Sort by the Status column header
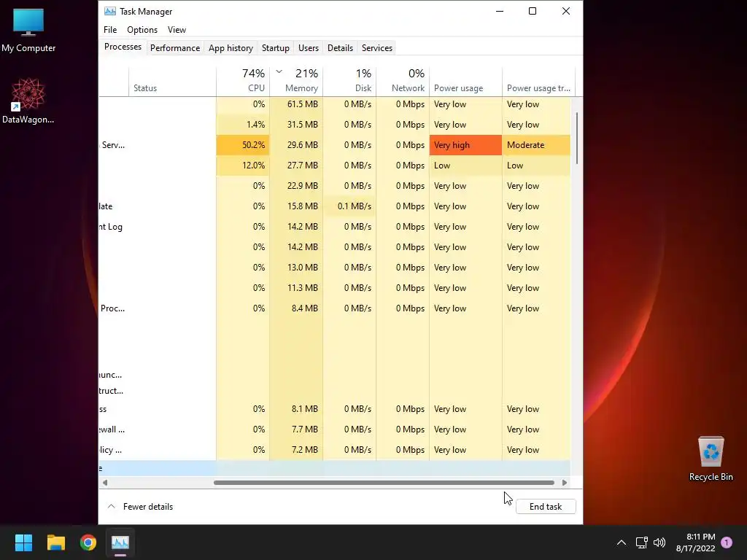 [x=172, y=82]
